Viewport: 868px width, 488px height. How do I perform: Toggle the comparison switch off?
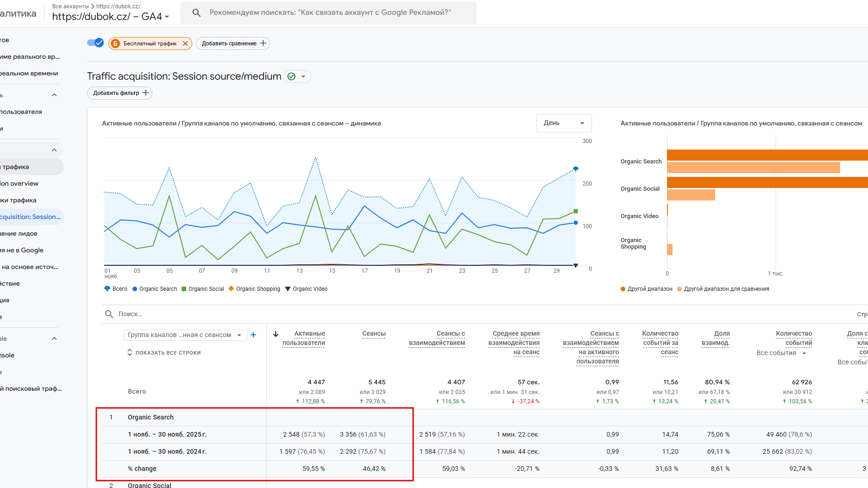(x=95, y=43)
